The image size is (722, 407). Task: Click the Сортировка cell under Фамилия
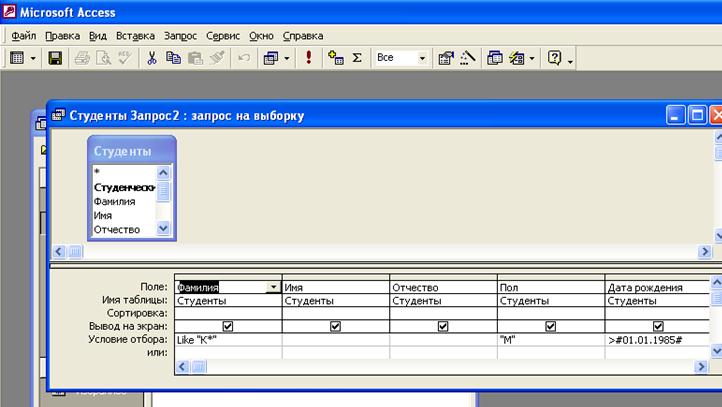point(228,313)
